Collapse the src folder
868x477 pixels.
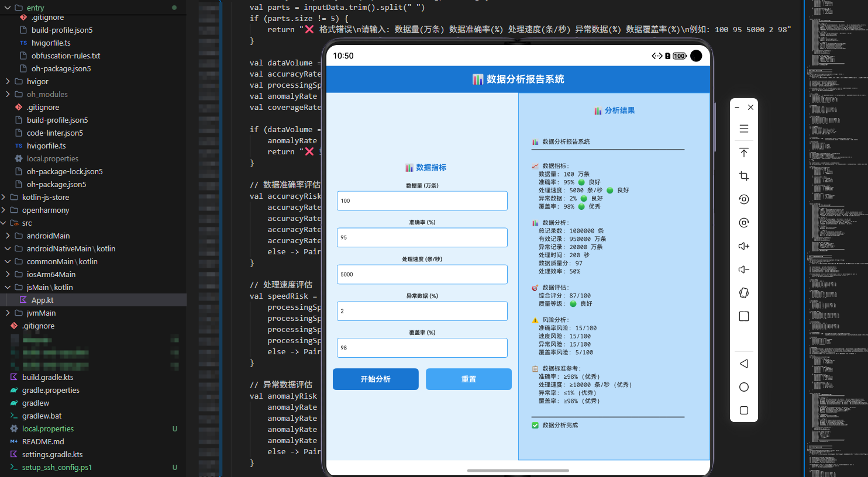[x=4, y=223]
